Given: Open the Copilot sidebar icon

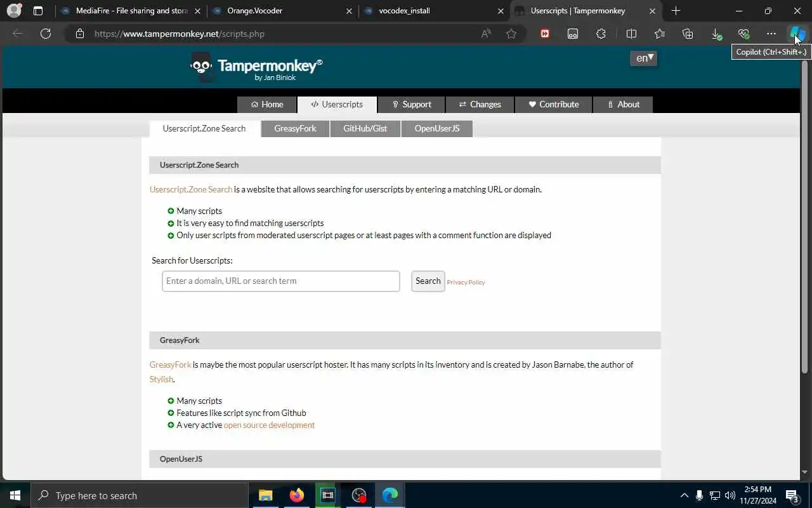Looking at the screenshot, I should [797, 34].
